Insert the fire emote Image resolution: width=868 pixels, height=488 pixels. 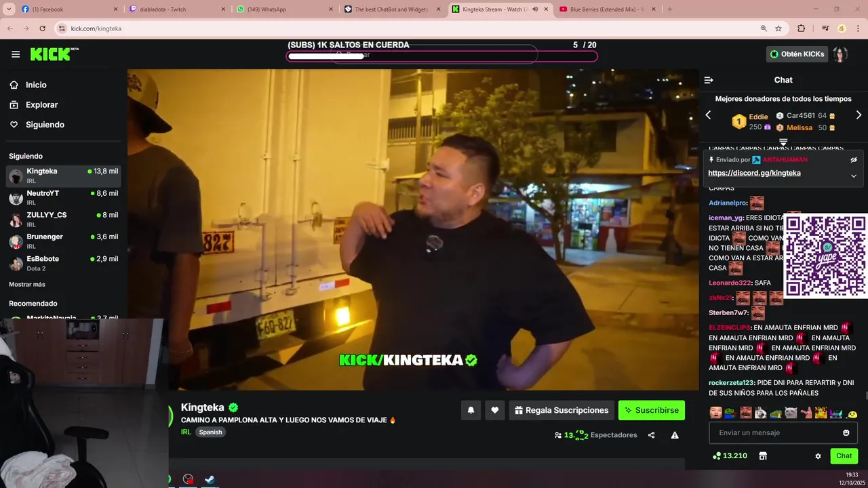click(821, 413)
